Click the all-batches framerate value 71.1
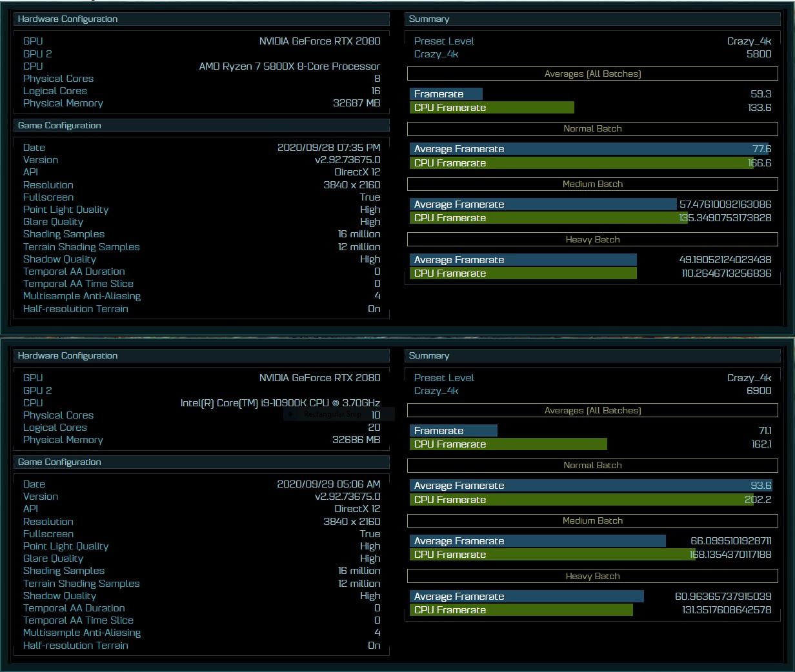 pyautogui.click(x=765, y=431)
